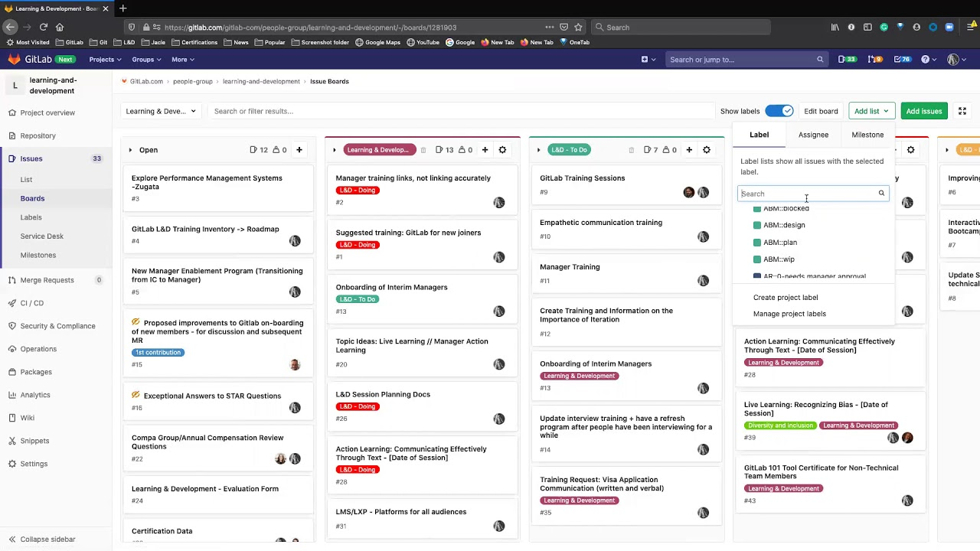Click the Create project label link
Image resolution: width=980 pixels, height=551 pixels.
pos(786,297)
